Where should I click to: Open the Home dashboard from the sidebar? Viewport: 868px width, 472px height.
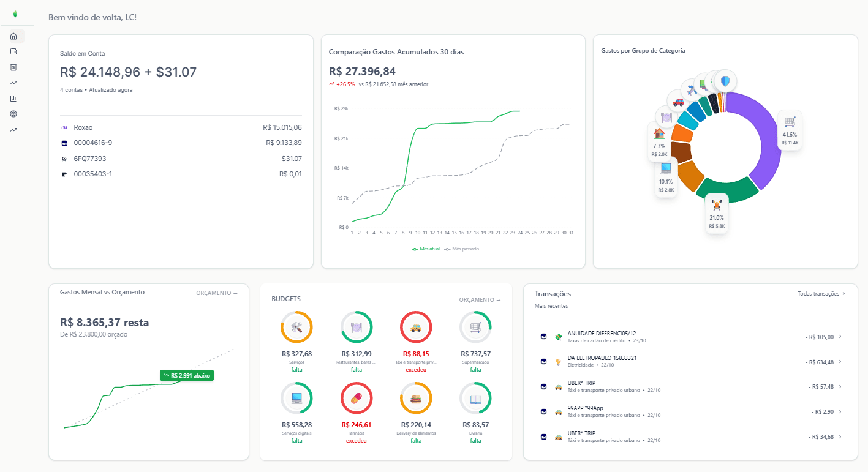(x=13, y=36)
